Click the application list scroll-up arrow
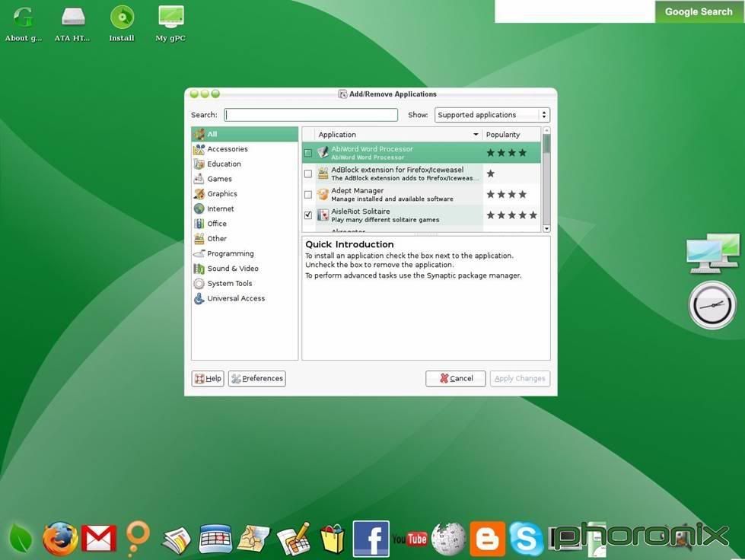This screenshot has height=560, width=745. [x=546, y=130]
